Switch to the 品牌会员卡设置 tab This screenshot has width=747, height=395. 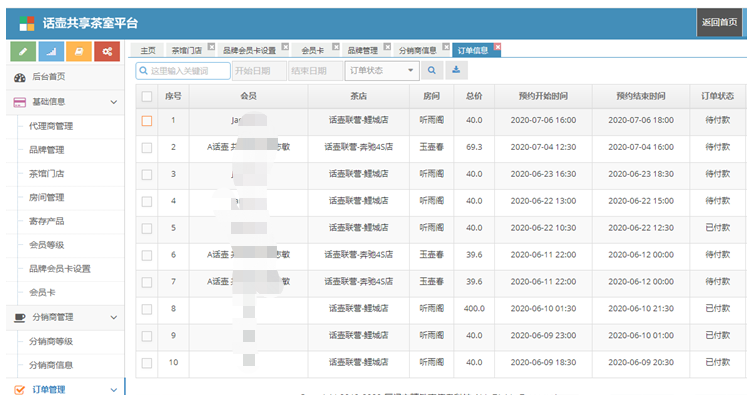[249, 50]
